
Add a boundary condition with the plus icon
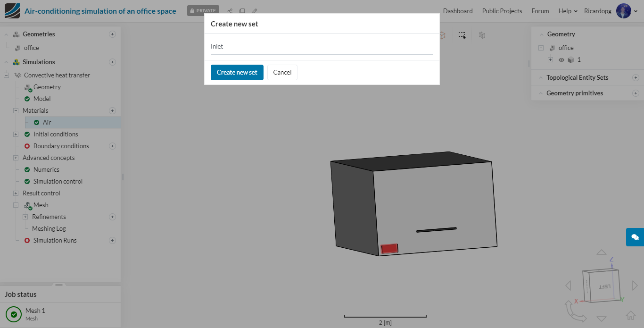click(112, 146)
